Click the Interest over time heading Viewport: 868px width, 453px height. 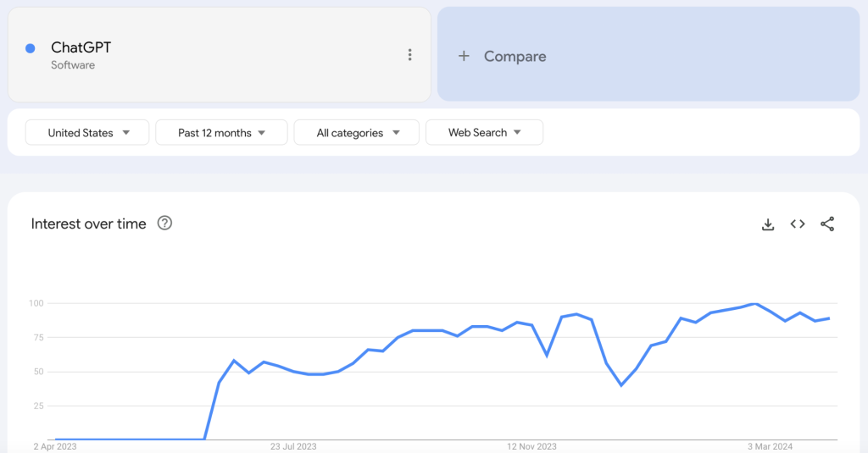[x=88, y=224]
